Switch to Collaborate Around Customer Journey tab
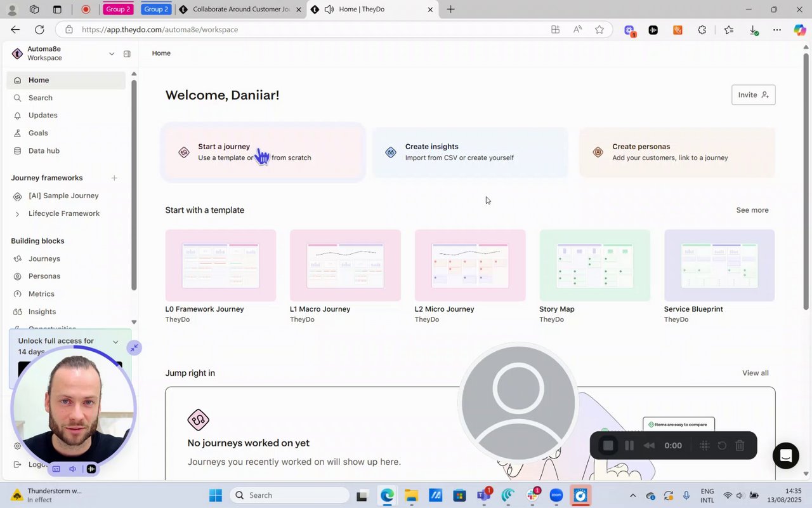The height and width of the screenshot is (508, 812). tap(240, 10)
